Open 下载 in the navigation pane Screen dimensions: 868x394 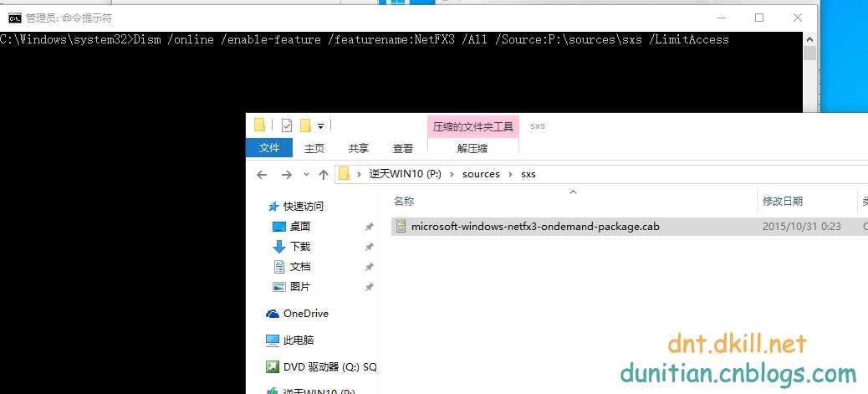pos(300,247)
